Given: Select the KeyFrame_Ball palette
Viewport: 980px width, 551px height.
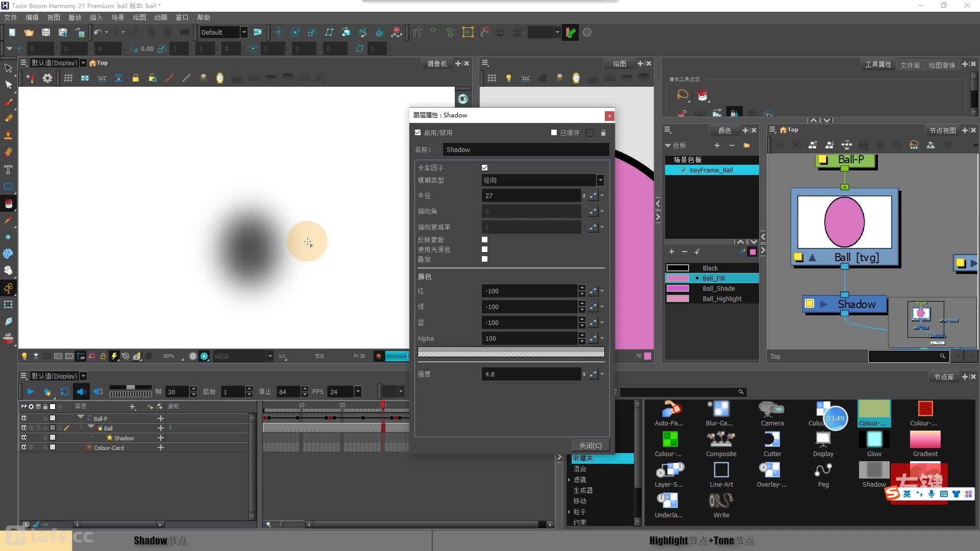Looking at the screenshot, I should [x=712, y=170].
